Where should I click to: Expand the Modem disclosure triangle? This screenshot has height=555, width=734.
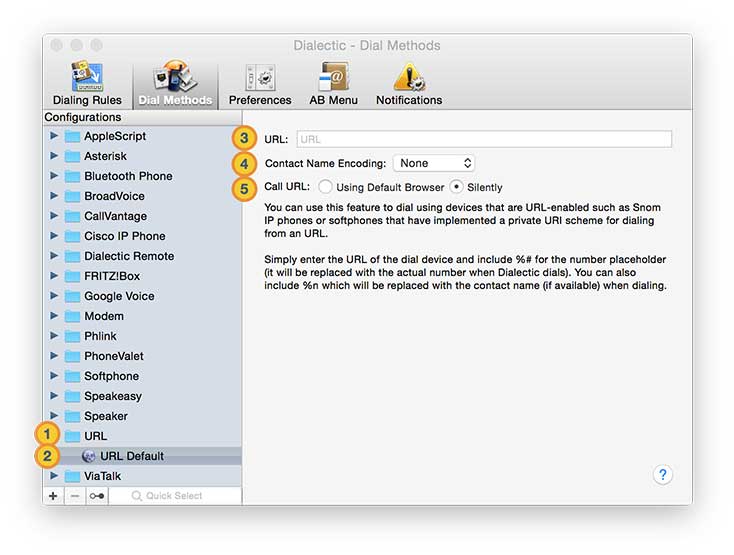click(x=54, y=316)
